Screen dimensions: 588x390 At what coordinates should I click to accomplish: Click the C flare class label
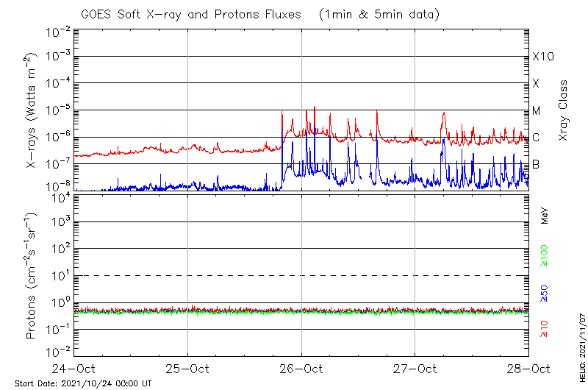[x=536, y=138]
